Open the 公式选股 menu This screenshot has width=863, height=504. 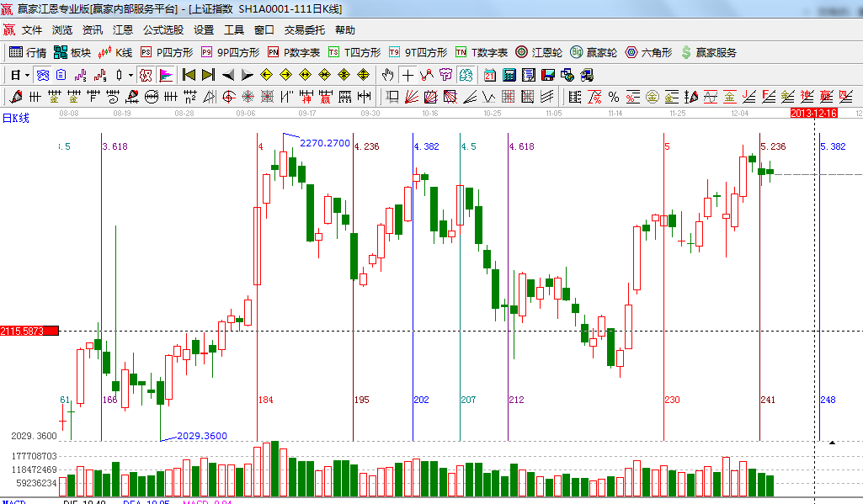[162, 30]
